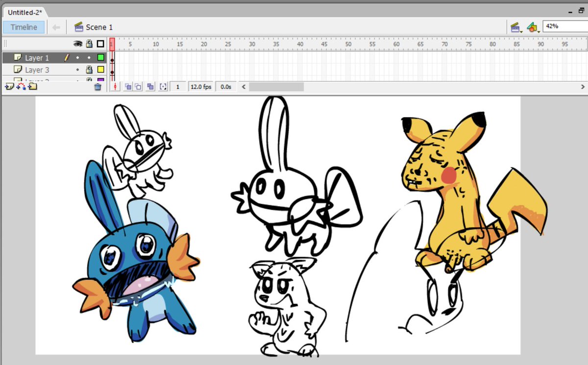The height and width of the screenshot is (365, 588).
Task: Click the Insert Layer icon
Action: [x=9, y=87]
